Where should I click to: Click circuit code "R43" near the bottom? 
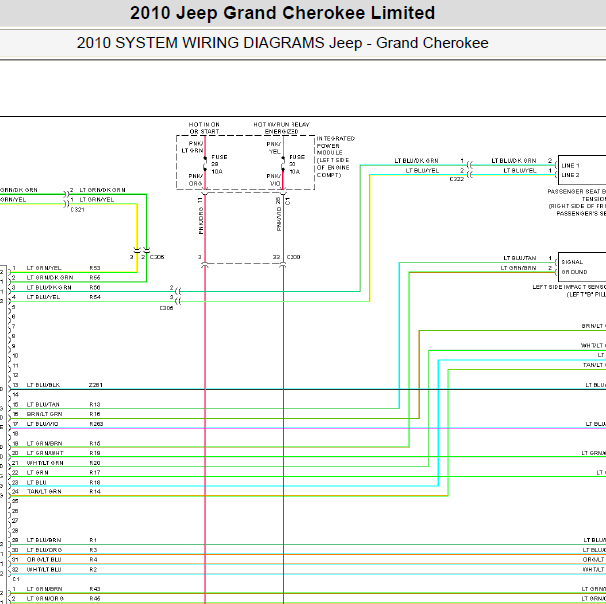coord(95,589)
